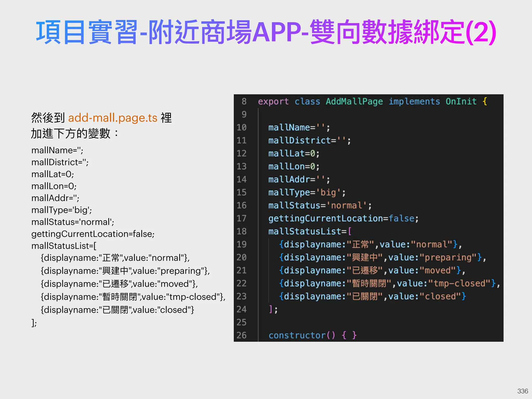The image size is (532, 399).
Task: Click left-side text getCurrentLocation=false; (gettingCurrentLocation)
Action: 93,234
